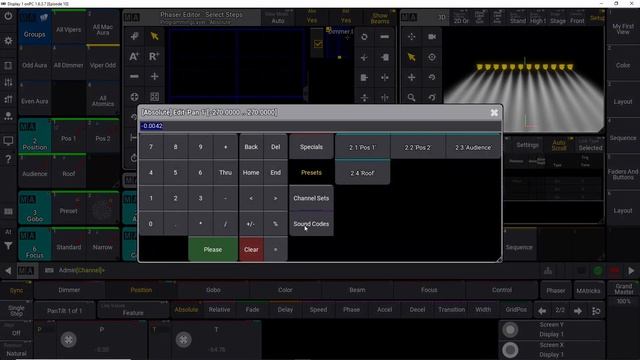Open the Stand dropdown in 3D title bar
The image size is (640, 360).
coord(518,18)
